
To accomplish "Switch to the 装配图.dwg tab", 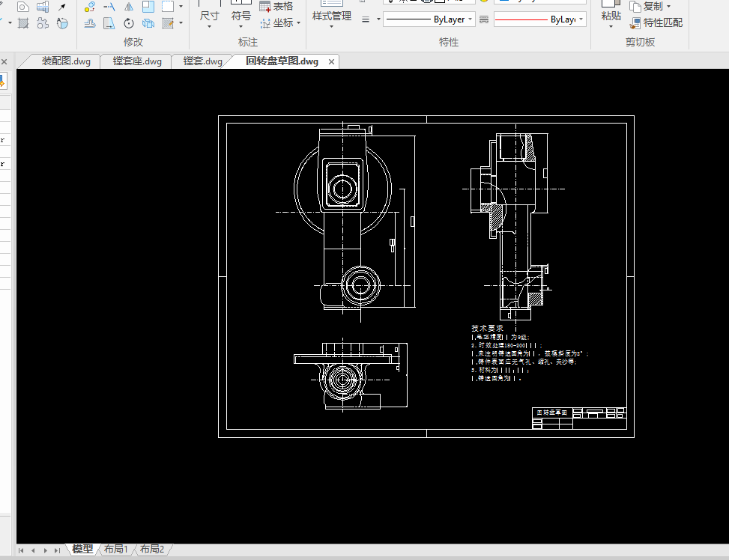I will [66, 61].
